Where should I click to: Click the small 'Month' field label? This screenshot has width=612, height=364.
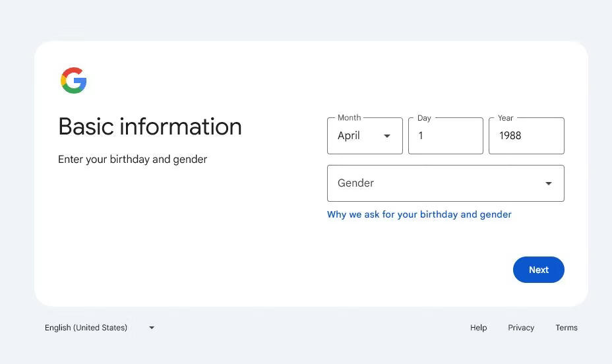coord(349,118)
